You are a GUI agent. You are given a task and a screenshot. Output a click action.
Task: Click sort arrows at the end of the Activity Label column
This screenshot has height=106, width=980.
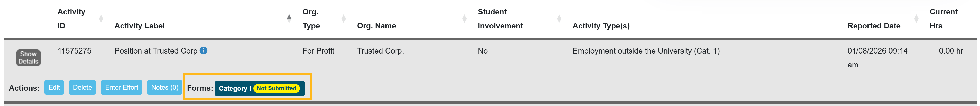(289, 19)
